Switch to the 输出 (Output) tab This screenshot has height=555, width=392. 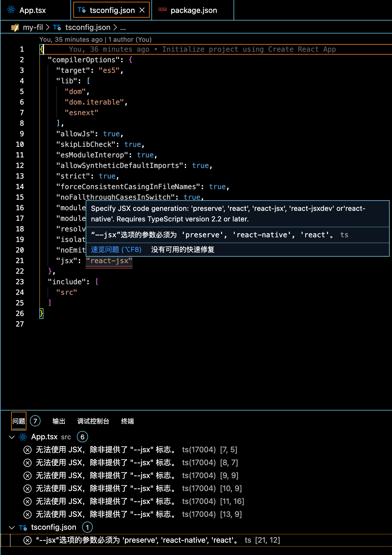59,421
